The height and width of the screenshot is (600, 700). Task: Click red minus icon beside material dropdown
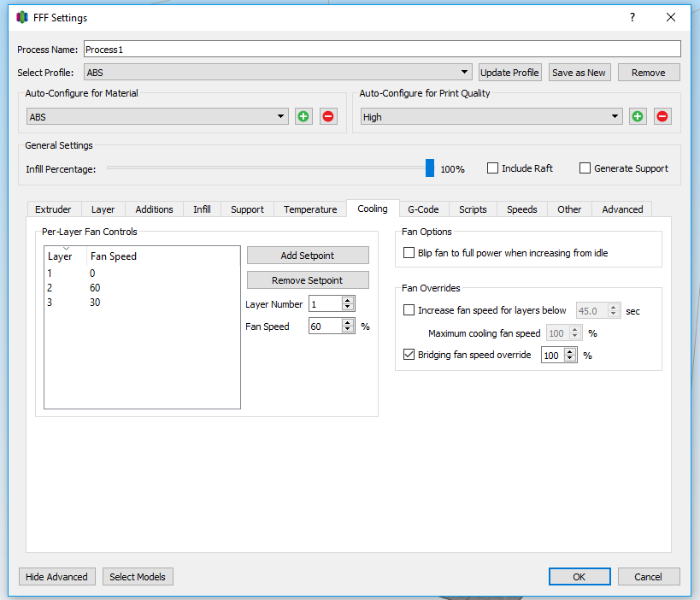[328, 117]
